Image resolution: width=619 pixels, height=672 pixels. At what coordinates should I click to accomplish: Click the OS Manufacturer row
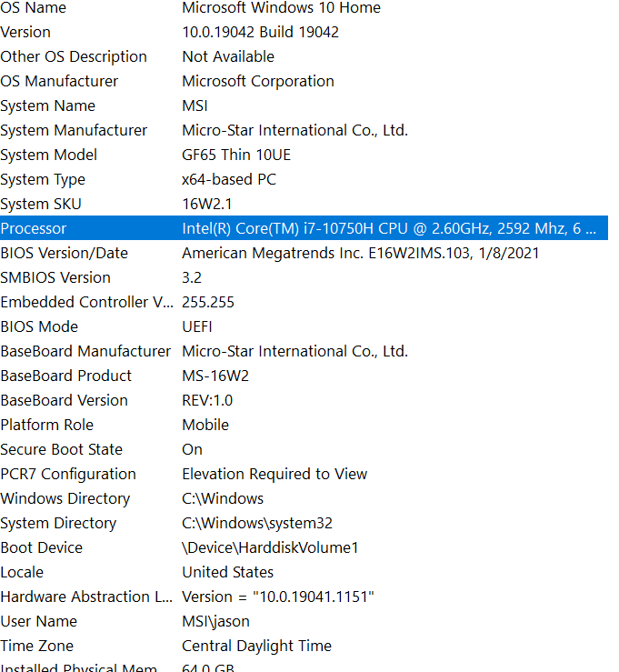pos(59,82)
